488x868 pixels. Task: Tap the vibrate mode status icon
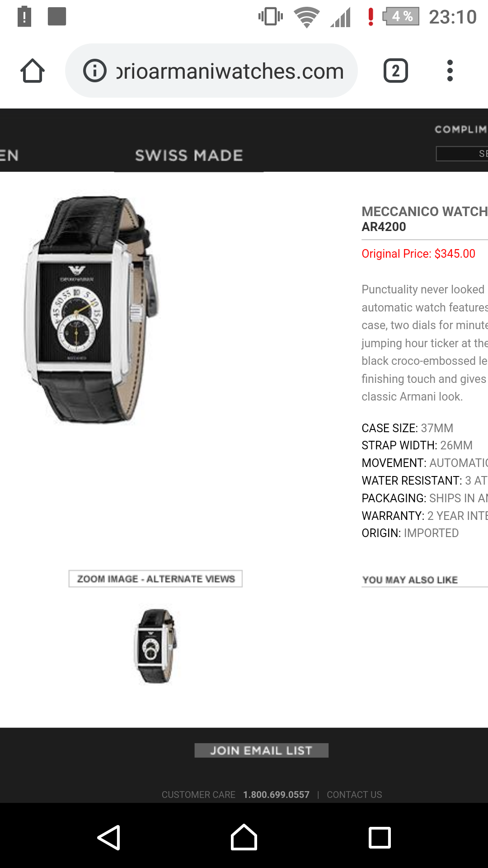tap(271, 17)
